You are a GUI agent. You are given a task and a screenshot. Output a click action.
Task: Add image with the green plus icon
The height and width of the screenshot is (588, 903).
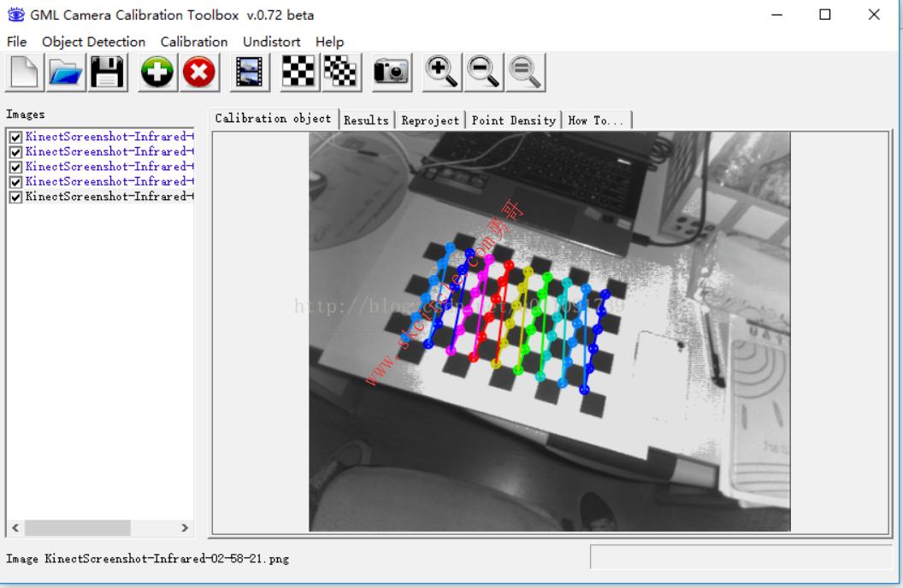coord(157,73)
